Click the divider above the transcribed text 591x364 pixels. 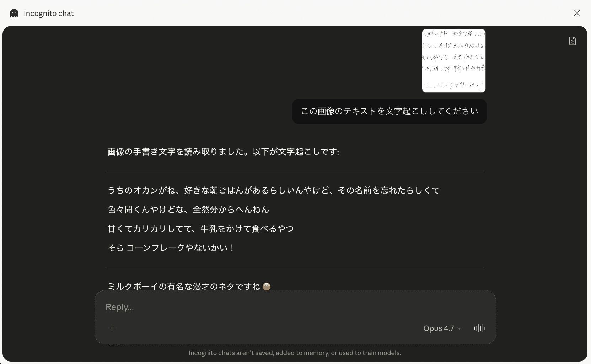295,171
